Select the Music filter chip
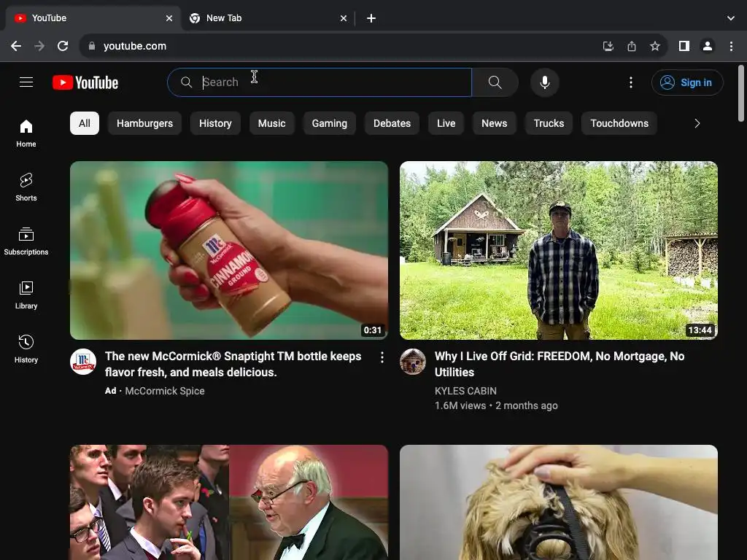This screenshot has height=560, width=747. tap(271, 123)
